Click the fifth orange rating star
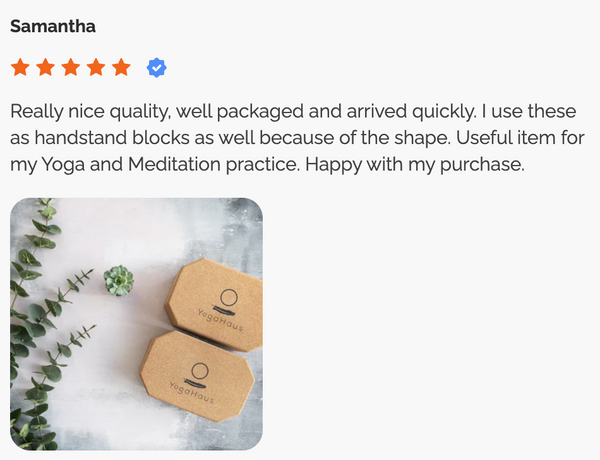 121,67
